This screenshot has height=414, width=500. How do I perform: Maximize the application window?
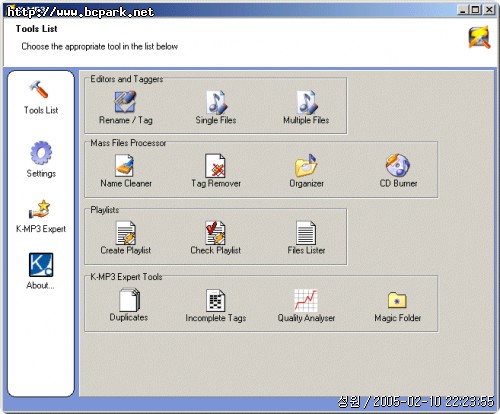[x=475, y=10]
